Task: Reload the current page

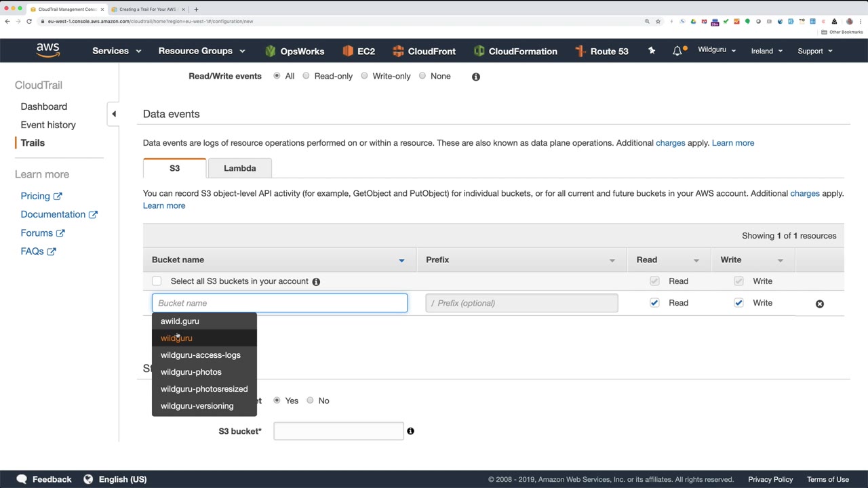Action: point(29,21)
